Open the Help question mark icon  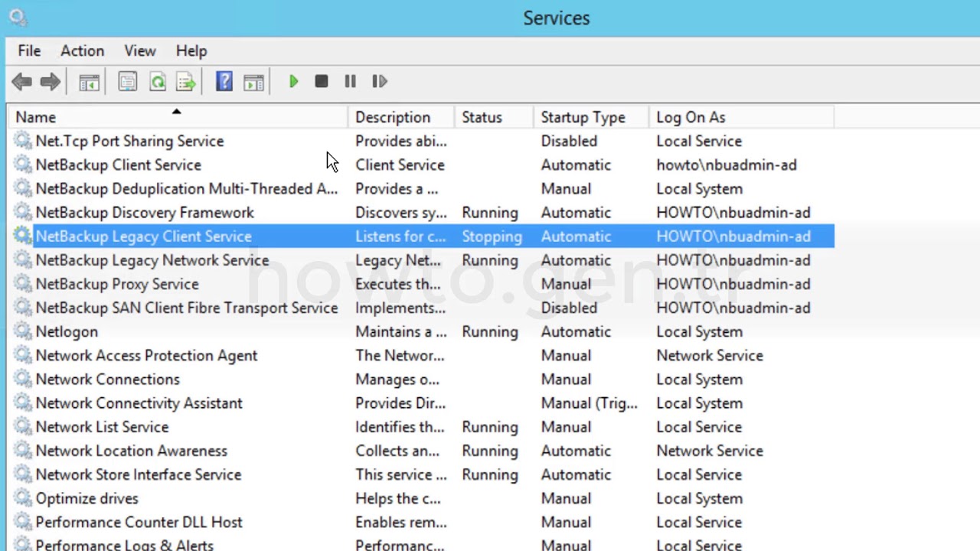click(224, 81)
